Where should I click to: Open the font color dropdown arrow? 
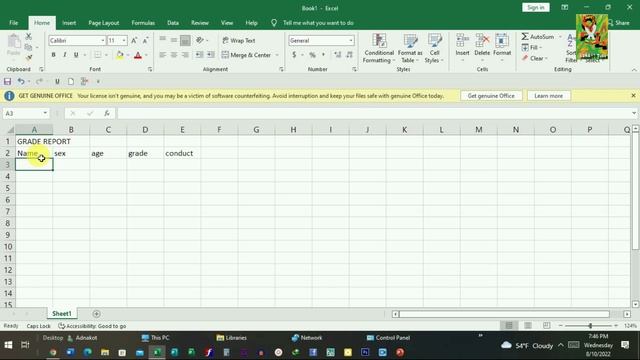coord(146,55)
